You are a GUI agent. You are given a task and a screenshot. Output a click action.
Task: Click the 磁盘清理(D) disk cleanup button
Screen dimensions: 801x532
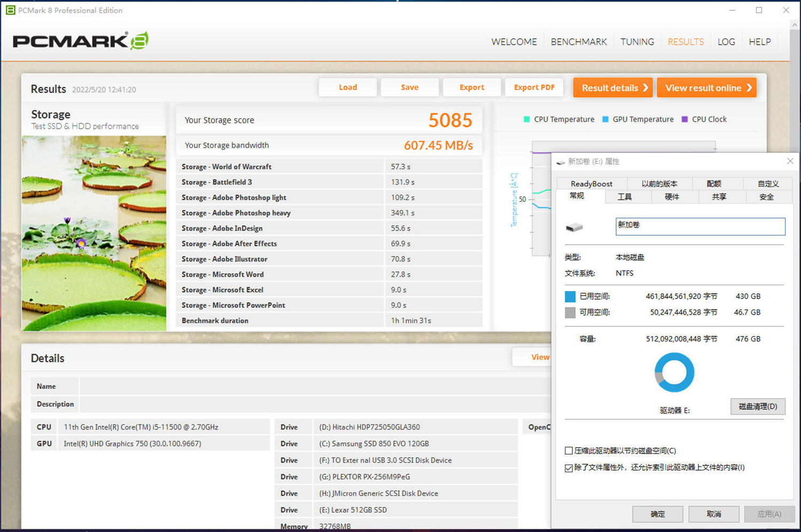tap(758, 406)
